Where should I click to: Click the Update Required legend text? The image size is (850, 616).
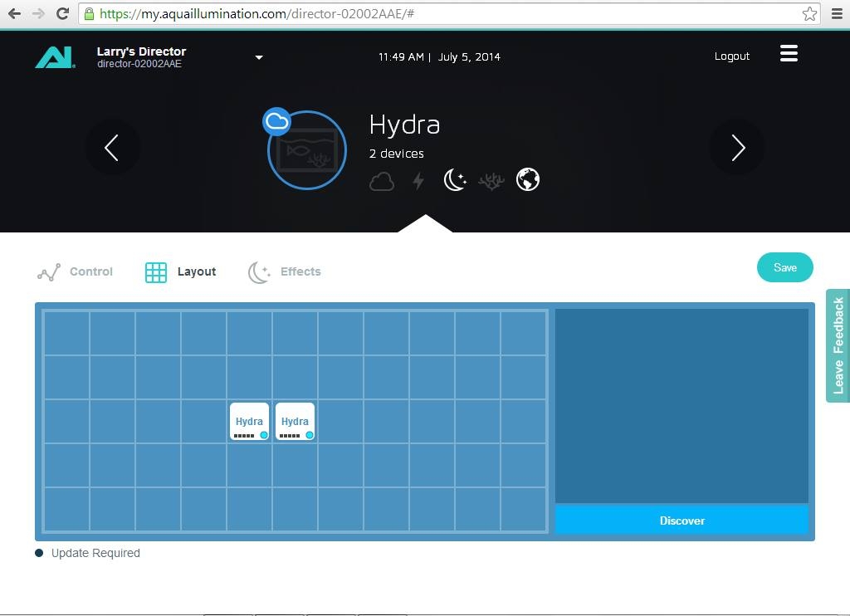click(95, 553)
